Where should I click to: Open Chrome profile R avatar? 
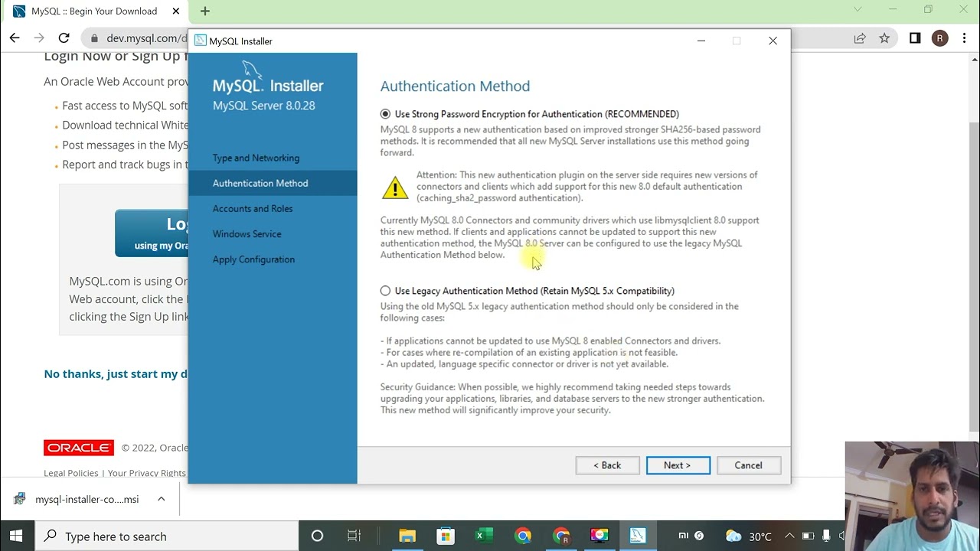tap(940, 37)
